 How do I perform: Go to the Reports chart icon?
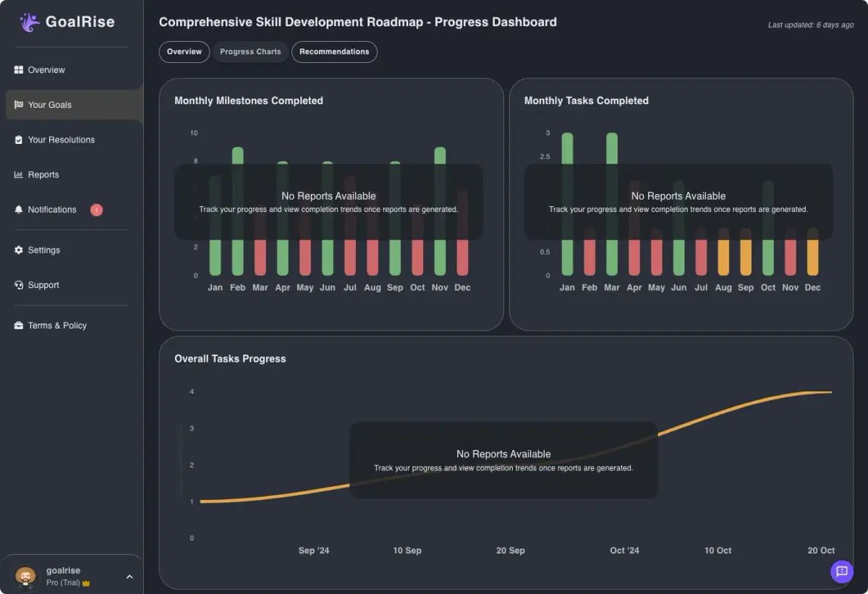point(19,174)
